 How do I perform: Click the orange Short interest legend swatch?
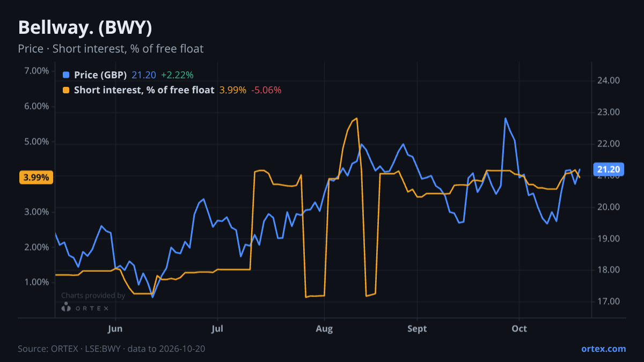[x=66, y=90]
